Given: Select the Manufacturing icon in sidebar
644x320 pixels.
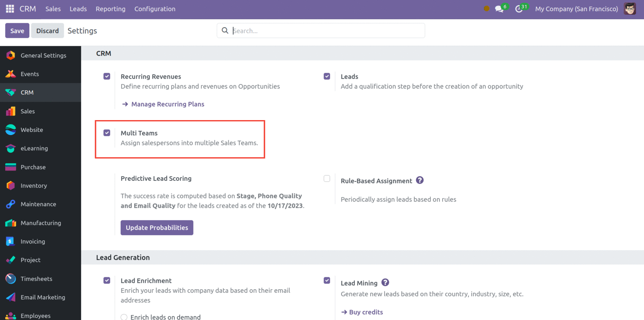Looking at the screenshot, I should (x=11, y=223).
